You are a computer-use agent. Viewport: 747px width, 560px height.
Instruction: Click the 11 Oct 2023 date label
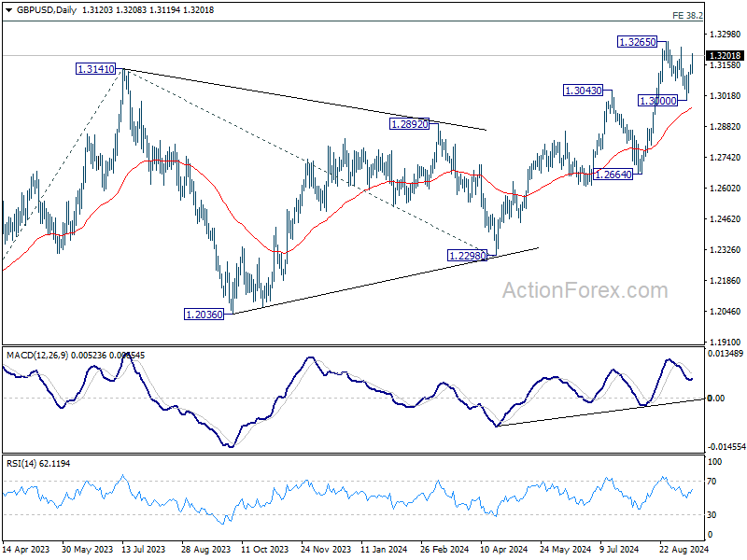point(264,549)
